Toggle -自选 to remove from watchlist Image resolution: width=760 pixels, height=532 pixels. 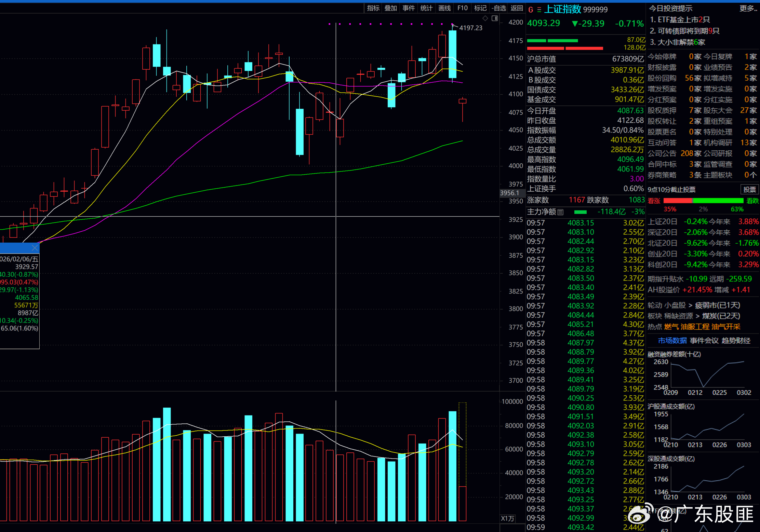pos(498,8)
